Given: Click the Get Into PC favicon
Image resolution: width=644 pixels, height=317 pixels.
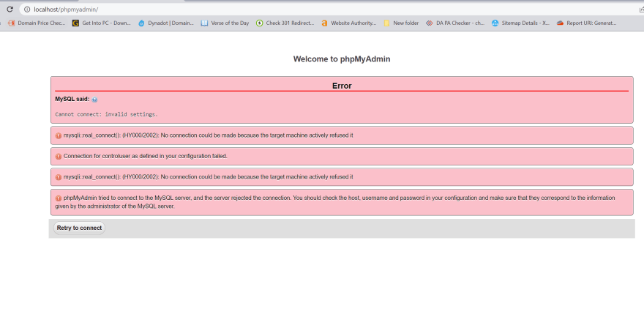Looking at the screenshot, I should (x=75, y=23).
